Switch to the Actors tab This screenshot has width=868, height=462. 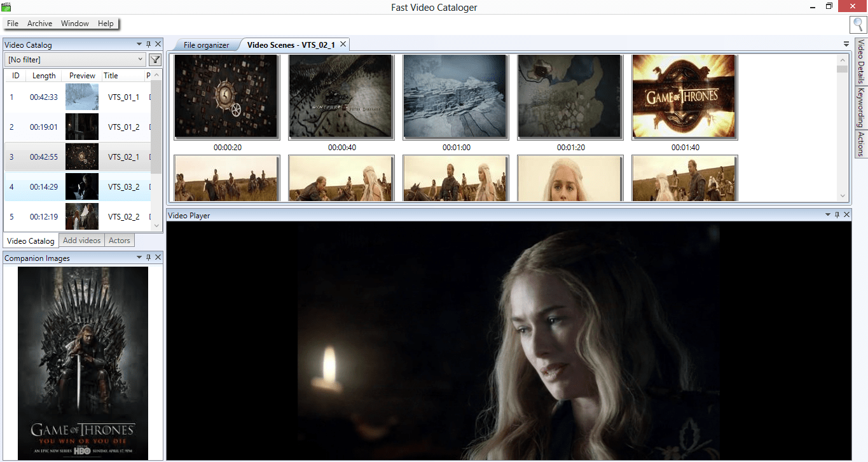point(119,241)
